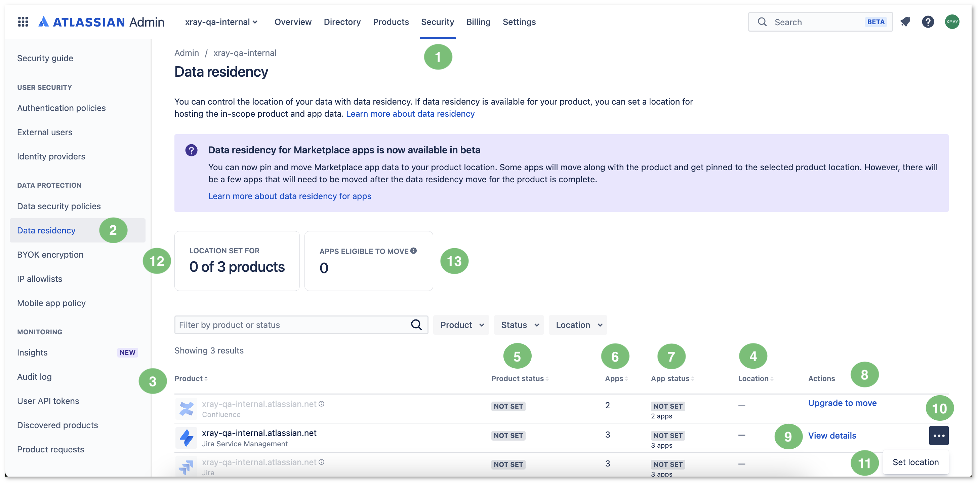Sort table by App status column
The width and height of the screenshot is (980, 485).
click(672, 378)
